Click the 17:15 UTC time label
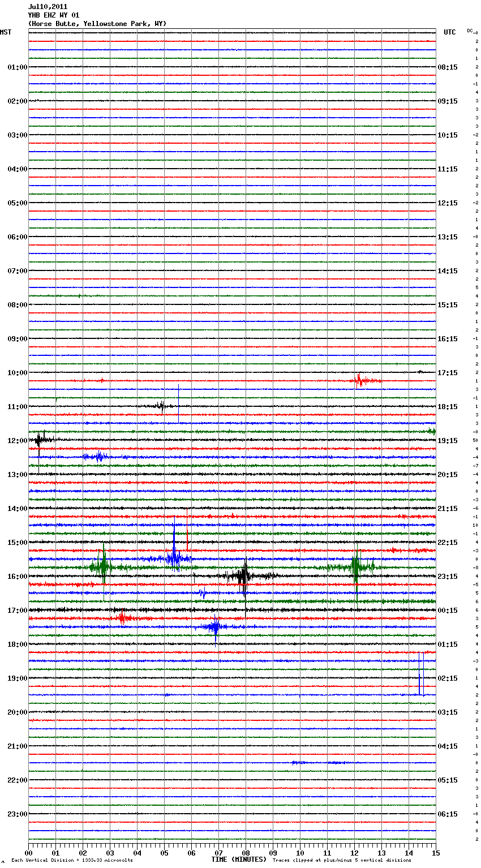 tap(448, 373)
